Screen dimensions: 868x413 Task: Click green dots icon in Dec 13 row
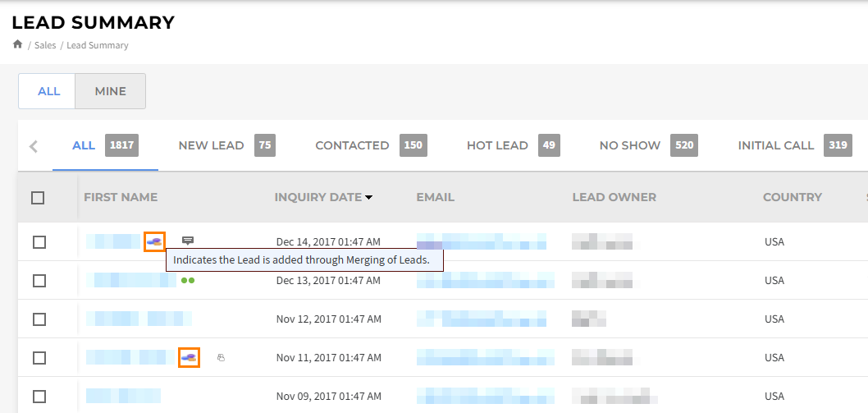pyautogui.click(x=188, y=281)
